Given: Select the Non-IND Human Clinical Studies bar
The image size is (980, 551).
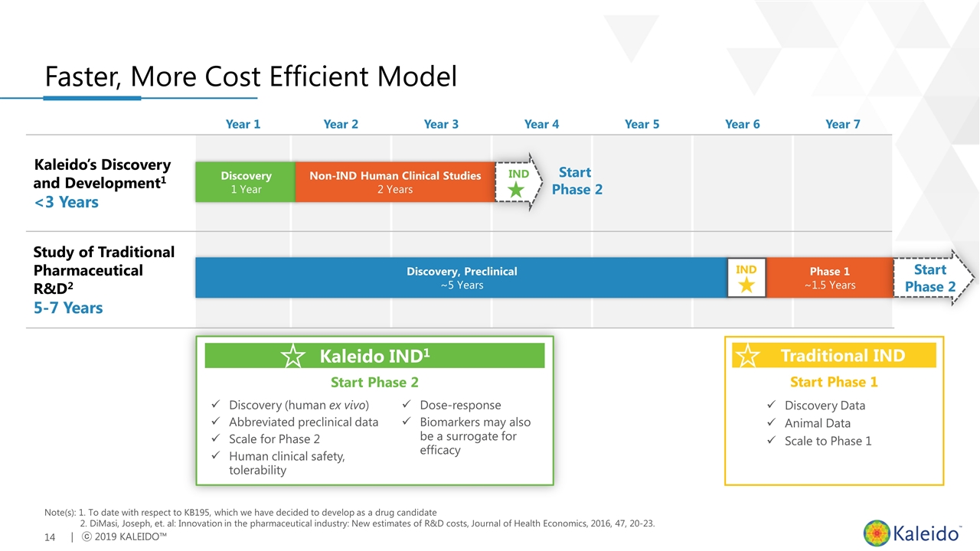Looking at the screenshot, I should tap(395, 182).
